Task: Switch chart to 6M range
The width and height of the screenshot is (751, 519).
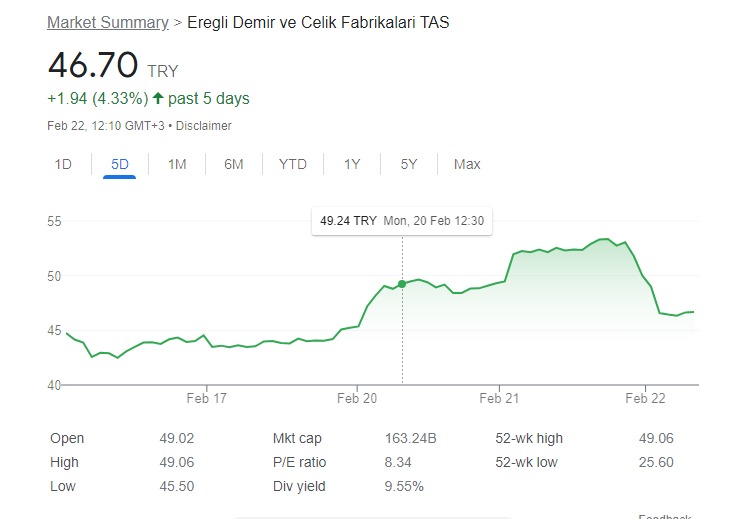Action: pos(234,164)
